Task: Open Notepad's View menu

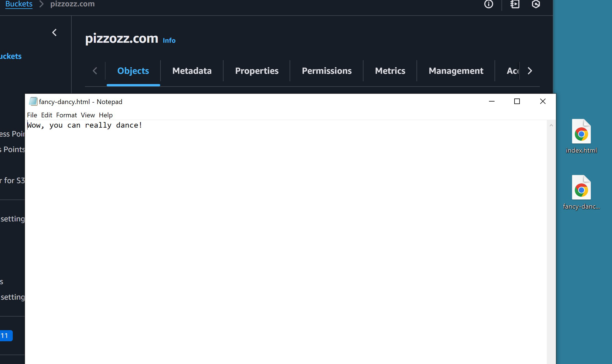Action: tap(88, 115)
